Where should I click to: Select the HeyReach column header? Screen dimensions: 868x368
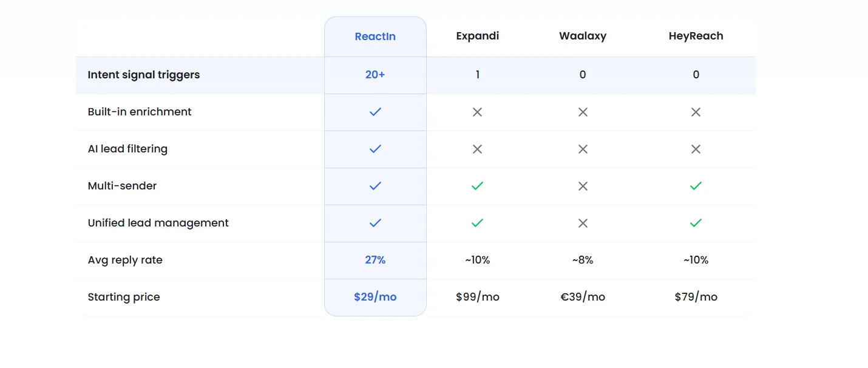[x=696, y=36]
